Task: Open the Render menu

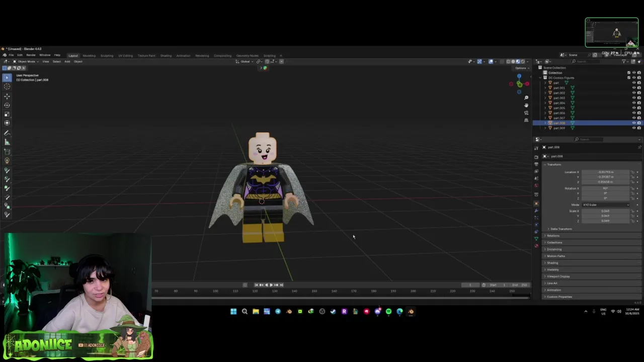Action: click(x=31, y=55)
